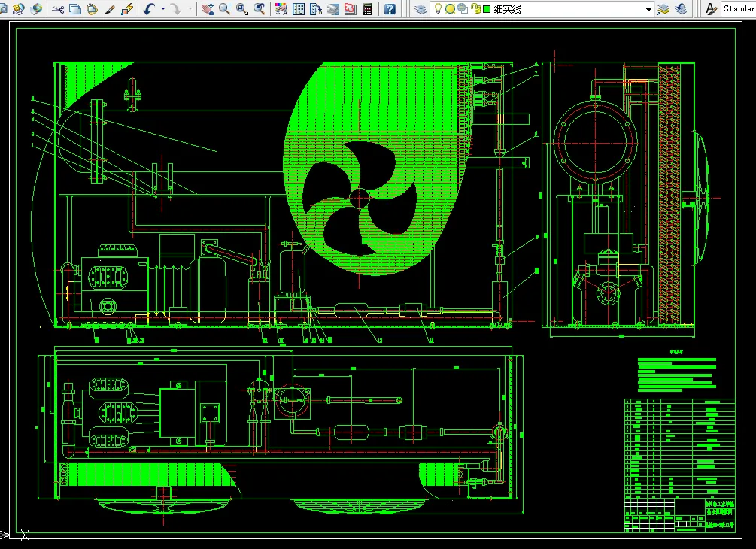
Task: Toggle layer freeze sun icon
Action: click(x=450, y=9)
